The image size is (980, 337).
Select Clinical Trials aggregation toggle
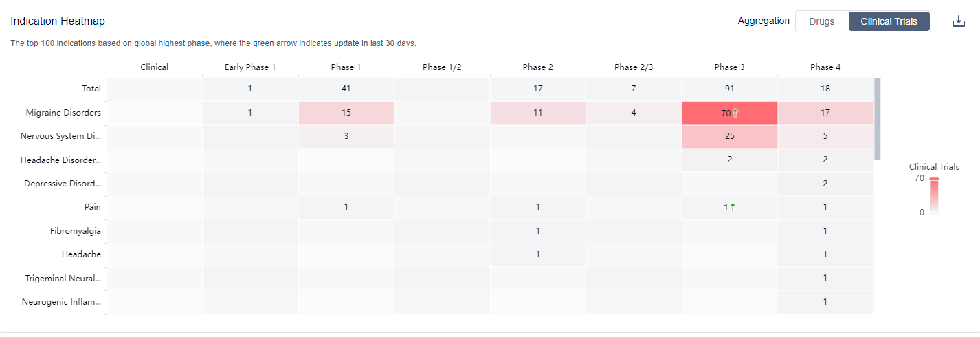889,21
